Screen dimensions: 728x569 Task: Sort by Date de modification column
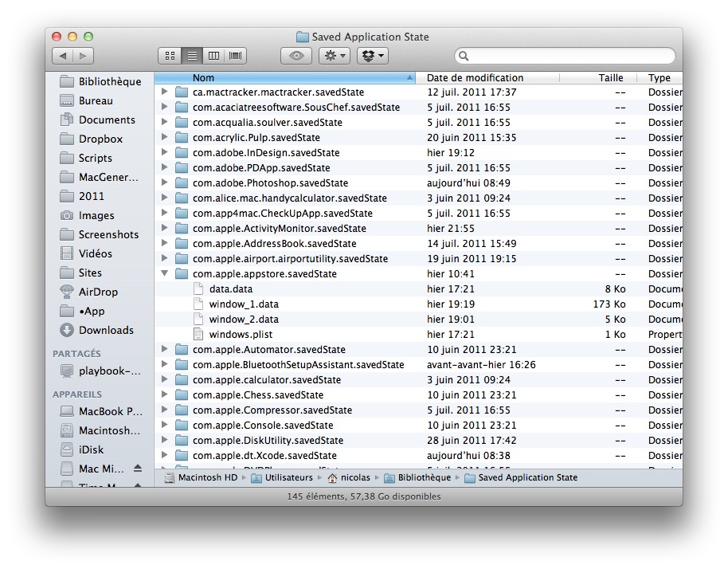[x=487, y=77]
